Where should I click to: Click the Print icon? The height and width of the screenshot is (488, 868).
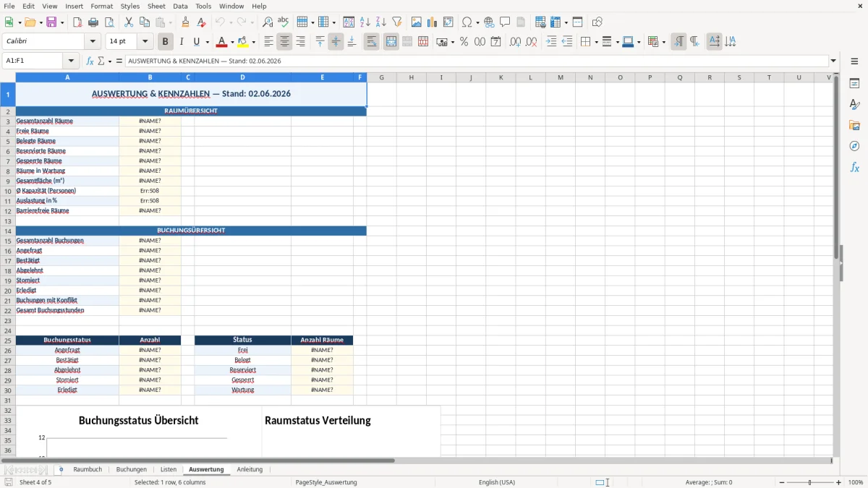pyautogui.click(x=93, y=22)
